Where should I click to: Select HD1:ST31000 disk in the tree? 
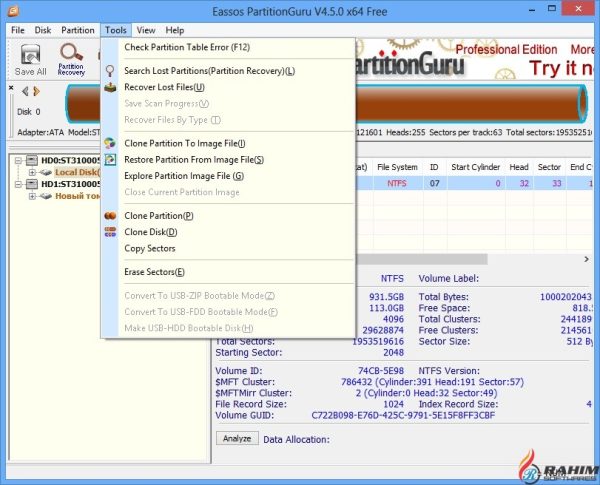[x=70, y=184]
